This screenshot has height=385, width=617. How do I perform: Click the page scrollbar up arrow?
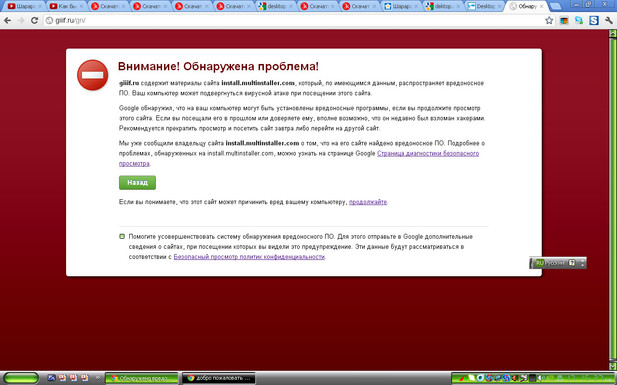click(613, 34)
